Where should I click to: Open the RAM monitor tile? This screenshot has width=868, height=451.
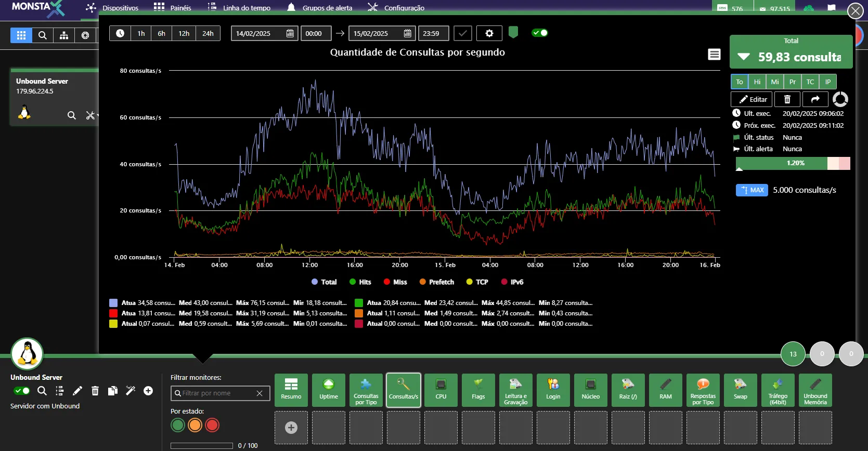(x=666, y=390)
